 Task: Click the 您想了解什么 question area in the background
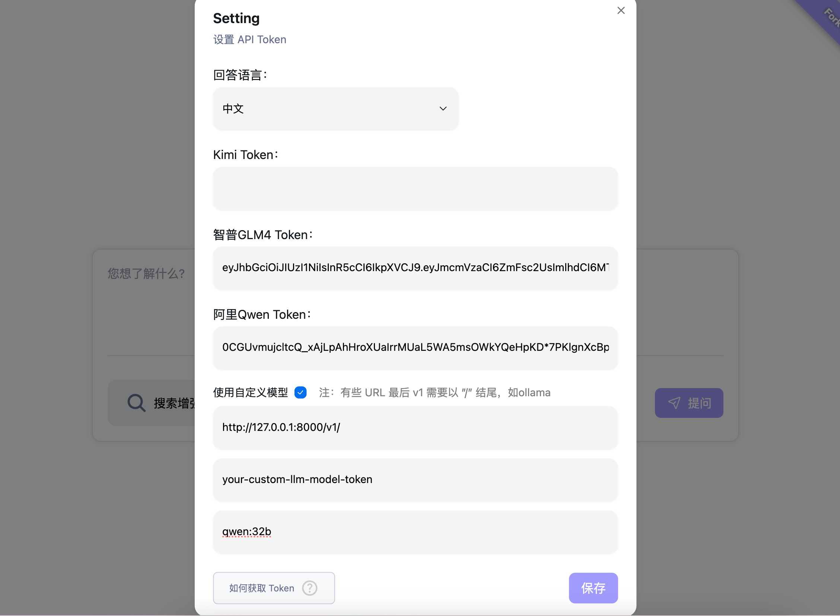[x=146, y=274]
